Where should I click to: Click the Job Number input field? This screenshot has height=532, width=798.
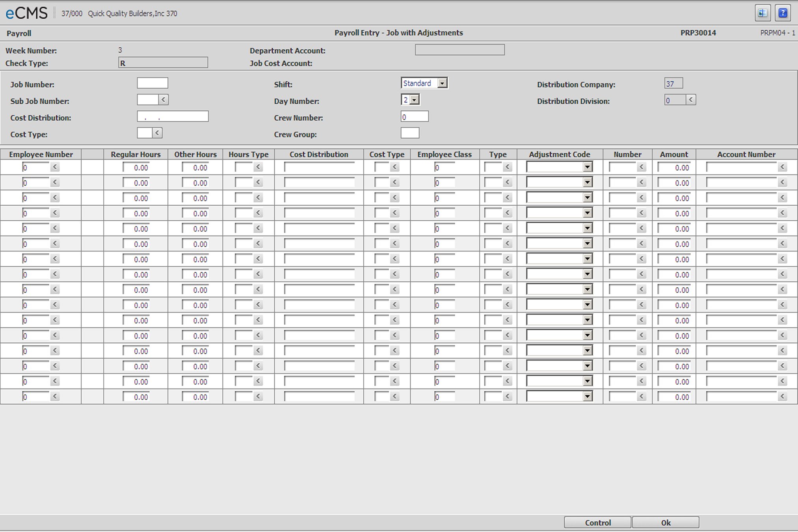(x=153, y=83)
